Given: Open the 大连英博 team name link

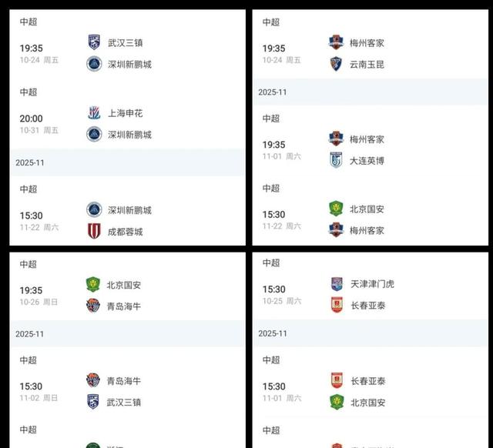Looking at the screenshot, I should pos(367,160).
